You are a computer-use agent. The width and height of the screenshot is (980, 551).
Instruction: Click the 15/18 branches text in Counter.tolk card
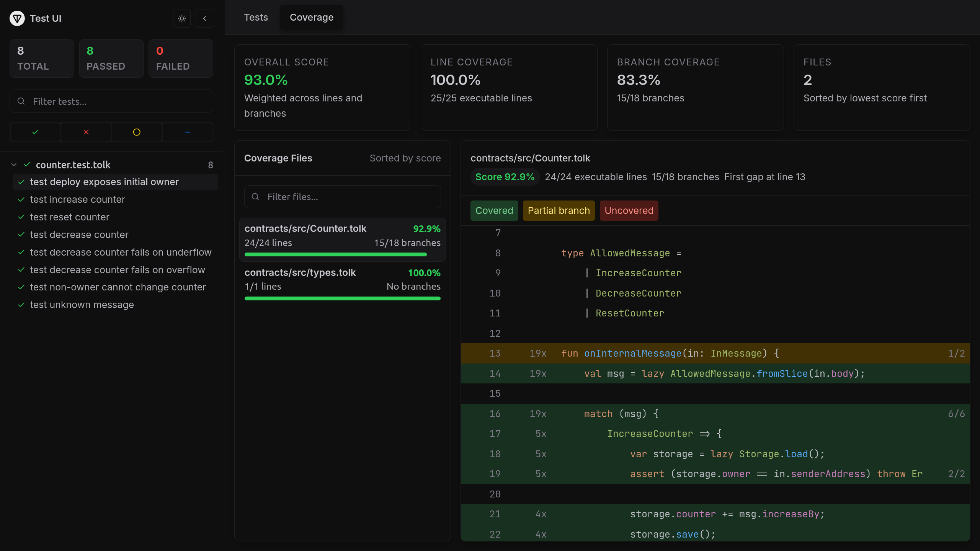pyautogui.click(x=407, y=243)
